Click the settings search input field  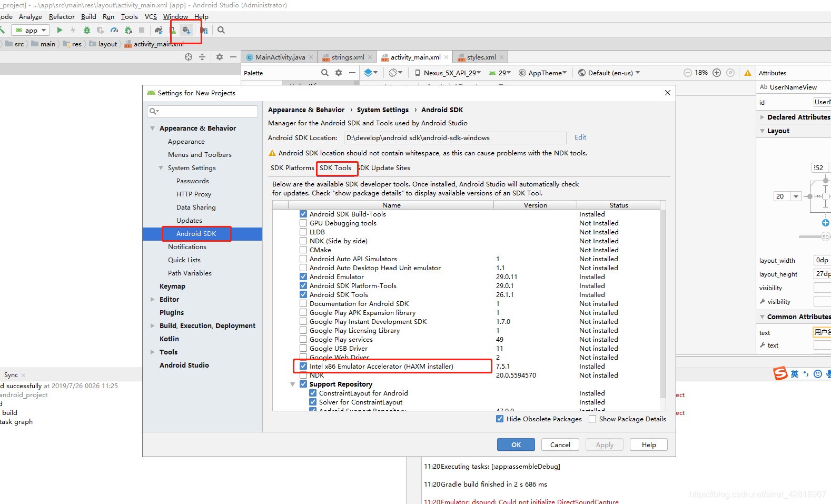(x=202, y=111)
